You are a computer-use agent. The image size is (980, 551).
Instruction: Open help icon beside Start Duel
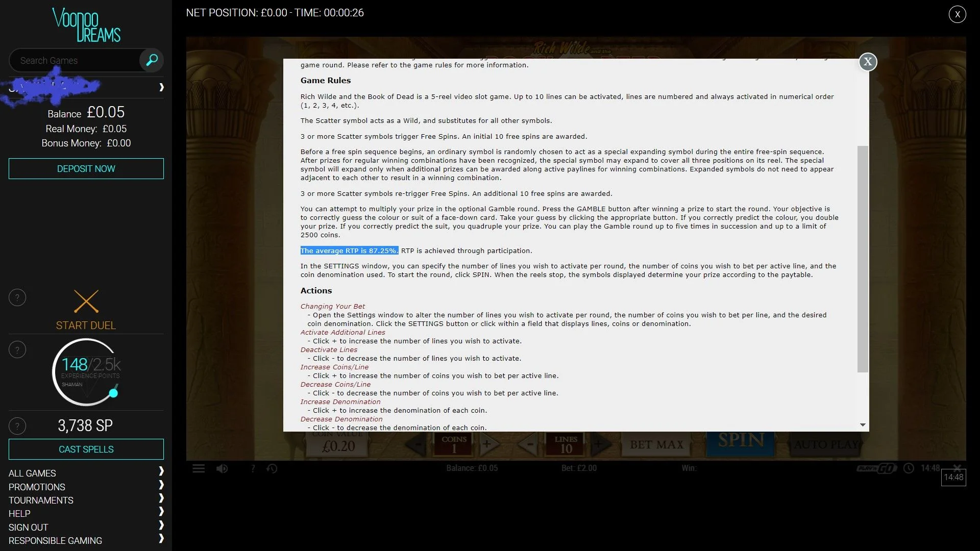(x=17, y=298)
